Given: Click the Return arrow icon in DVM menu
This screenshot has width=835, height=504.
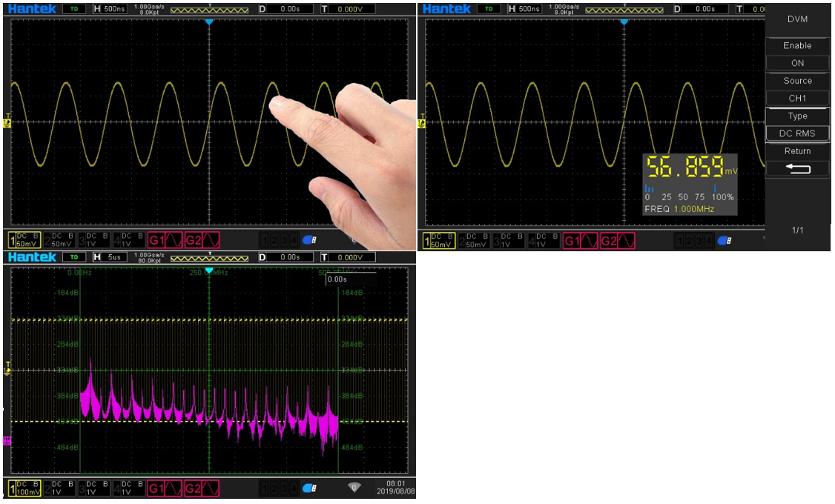Looking at the screenshot, I should click(797, 169).
